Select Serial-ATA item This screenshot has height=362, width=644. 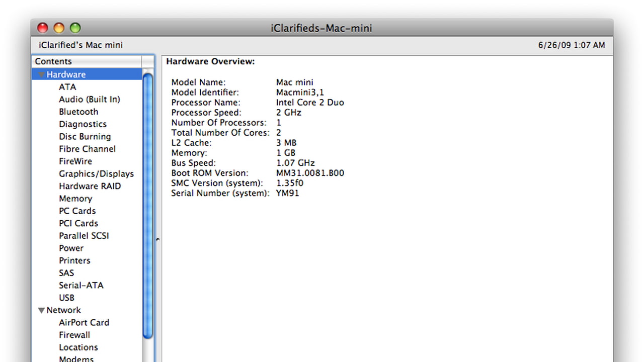[82, 285]
